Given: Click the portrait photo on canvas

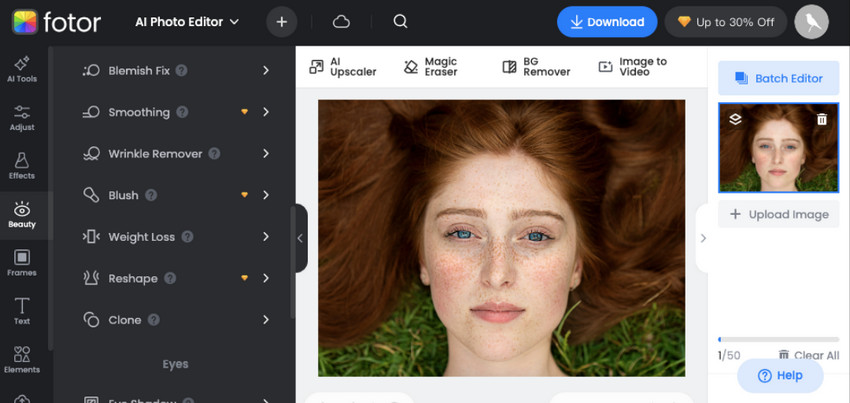Looking at the screenshot, I should coord(501,238).
